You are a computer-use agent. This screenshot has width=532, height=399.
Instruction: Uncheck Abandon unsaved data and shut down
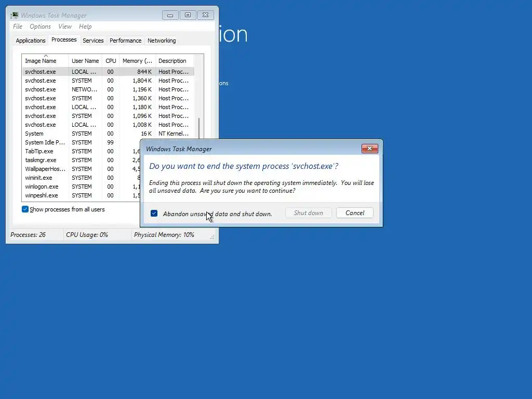[154, 214]
